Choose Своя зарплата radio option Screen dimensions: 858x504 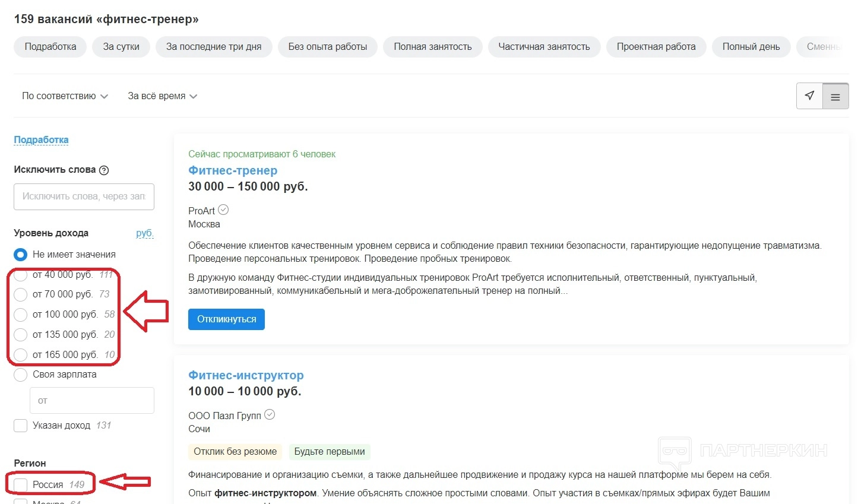click(x=21, y=375)
